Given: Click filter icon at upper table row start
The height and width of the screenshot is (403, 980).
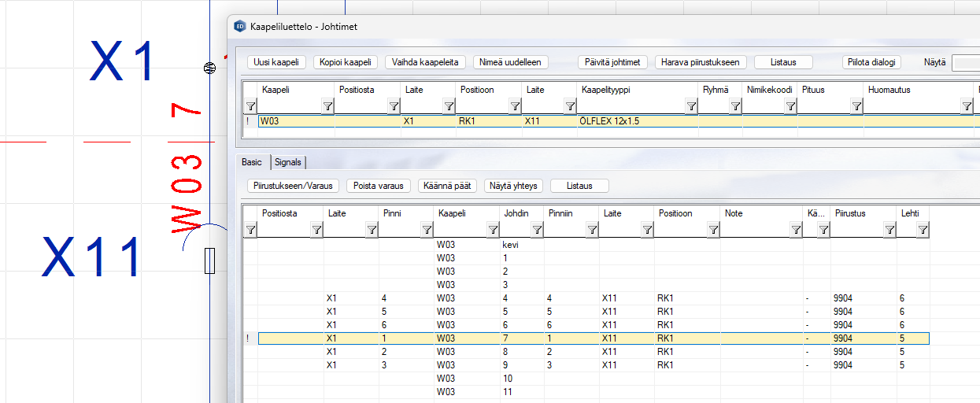Looking at the screenshot, I should pyautogui.click(x=250, y=106).
